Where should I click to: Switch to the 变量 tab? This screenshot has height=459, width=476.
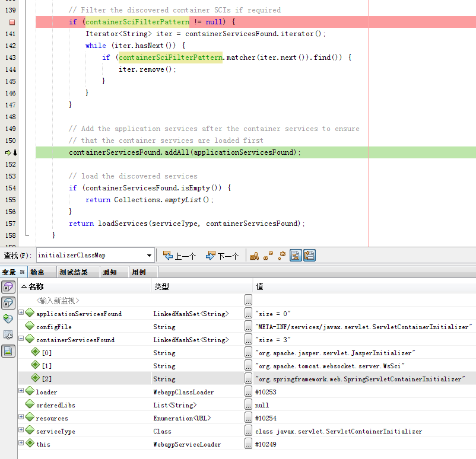pos(9,272)
